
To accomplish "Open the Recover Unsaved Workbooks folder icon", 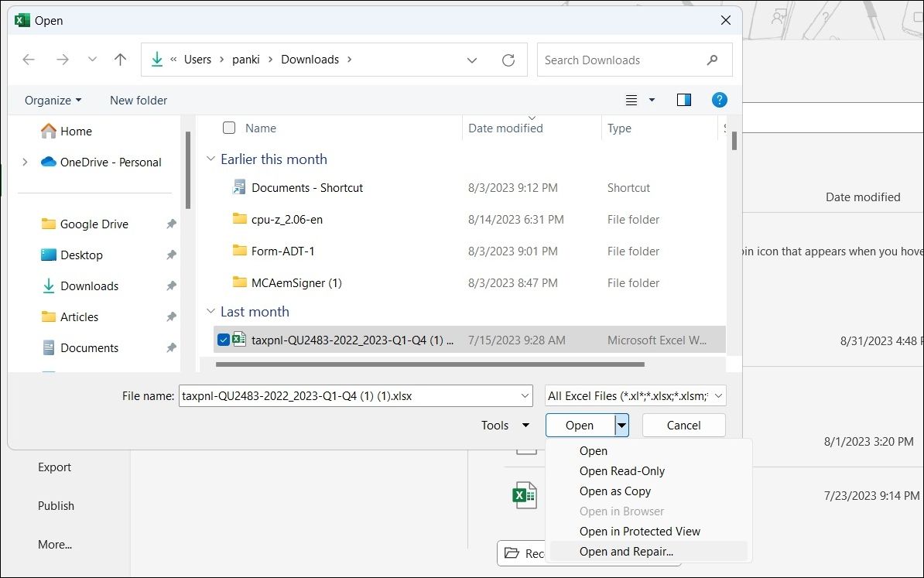I will (x=510, y=553).
